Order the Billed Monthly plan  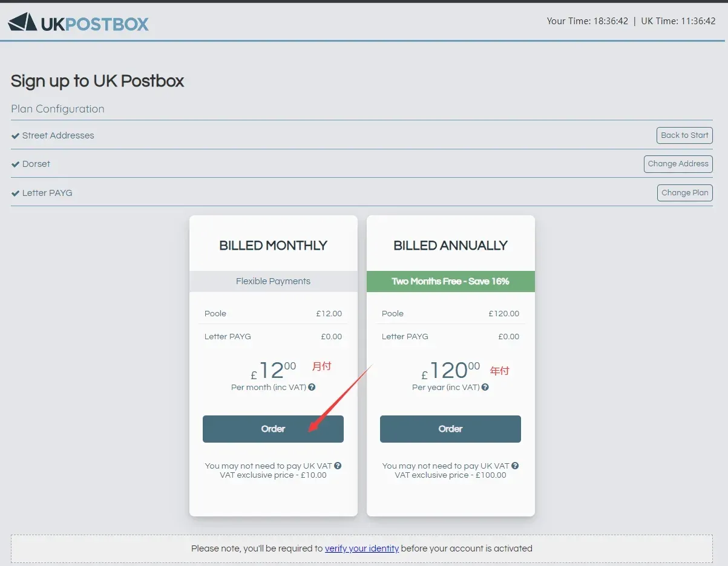tap(273, 429)
